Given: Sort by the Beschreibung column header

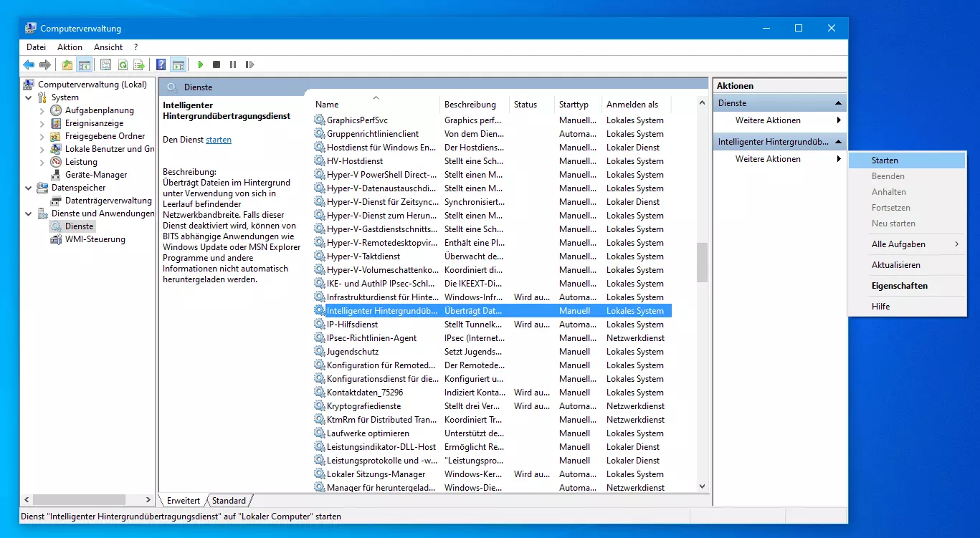Looking at the screenshot, I should point(474,105).
